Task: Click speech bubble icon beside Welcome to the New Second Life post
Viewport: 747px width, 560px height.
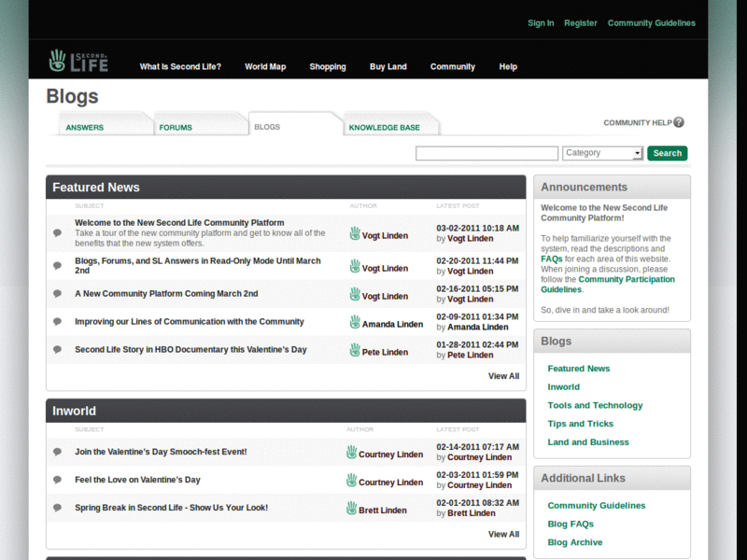Action: (x=57, y=232)
